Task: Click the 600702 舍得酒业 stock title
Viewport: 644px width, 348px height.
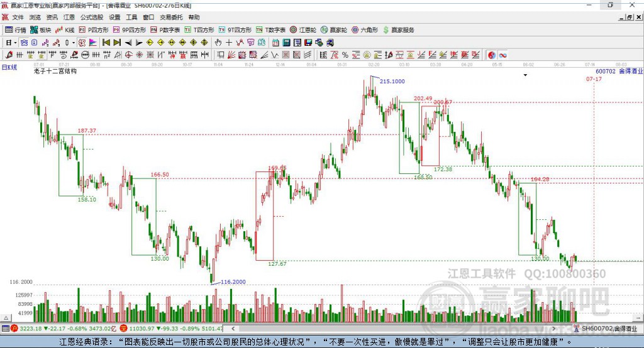Action: pyautogui.click(x=619, y=71)
